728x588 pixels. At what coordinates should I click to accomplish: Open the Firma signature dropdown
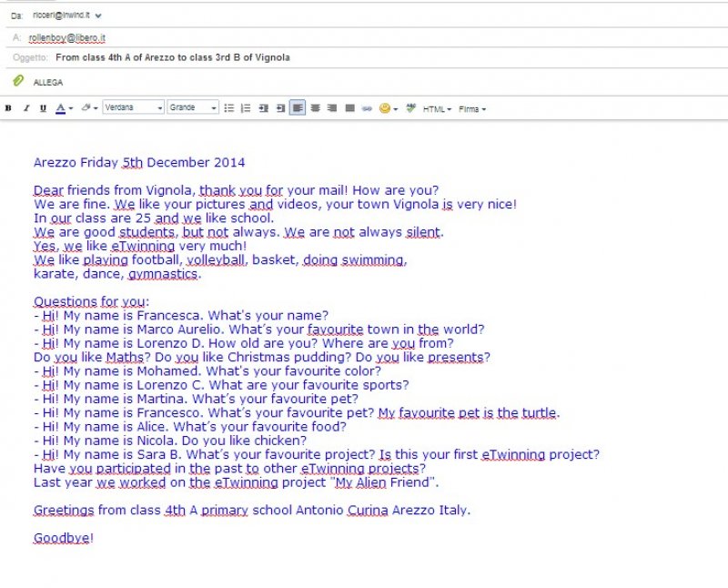click(472, 109)
